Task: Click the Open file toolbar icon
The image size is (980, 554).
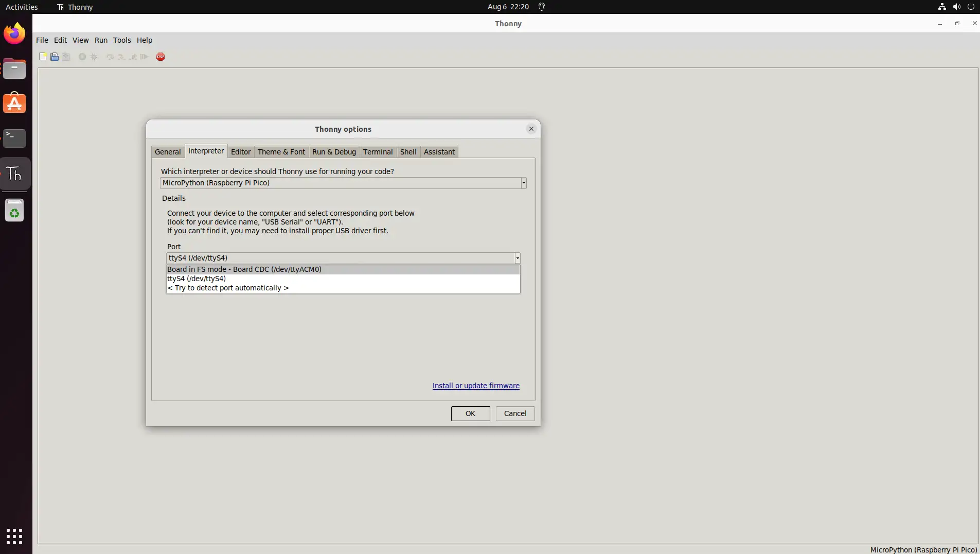Action: [x=55, y=57]
